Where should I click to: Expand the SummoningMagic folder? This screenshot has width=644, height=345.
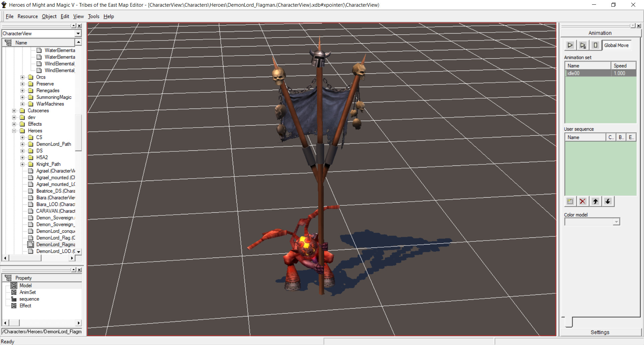point(22,97)
